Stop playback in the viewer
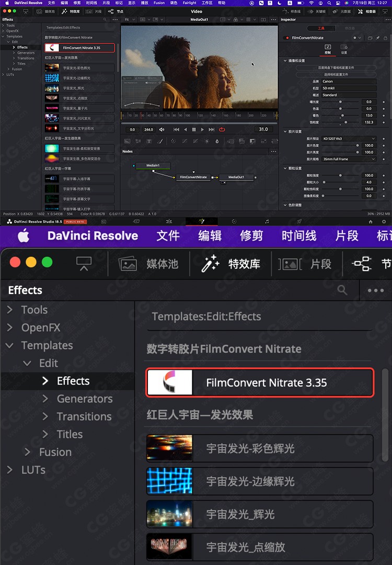Viewport: 392px width, 565px height. point(194,129)
